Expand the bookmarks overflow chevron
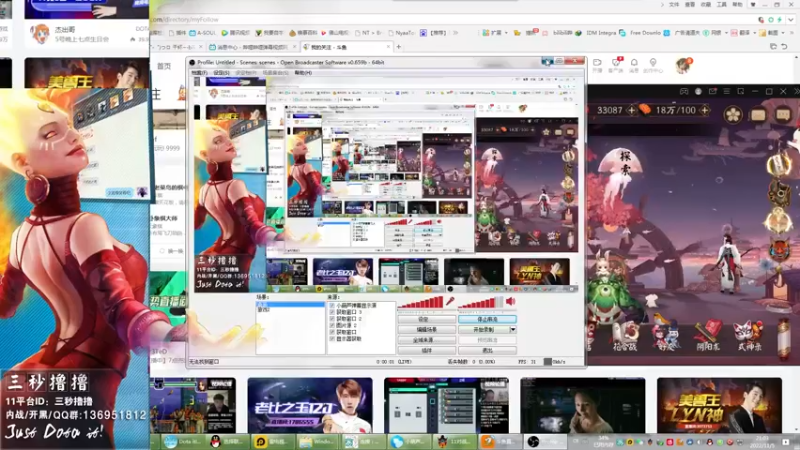Screen dimensions: 800x450 (x=455, y=33)
